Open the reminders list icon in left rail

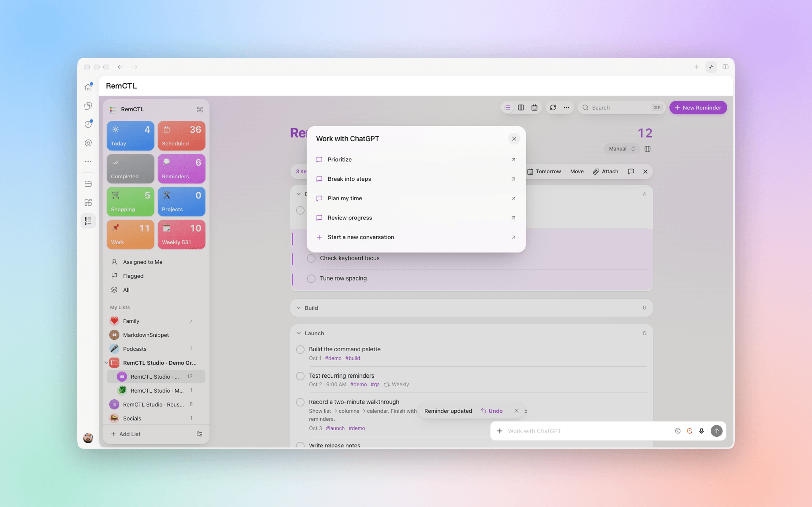point(88,221)
